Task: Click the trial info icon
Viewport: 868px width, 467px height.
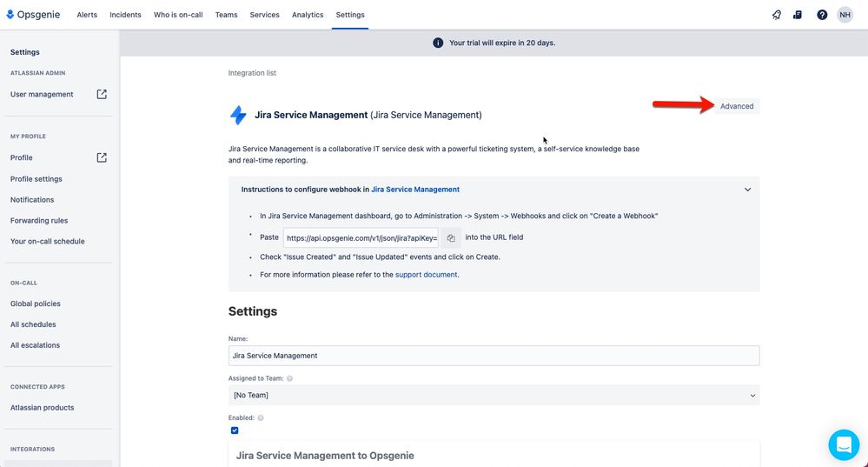Action: click(438, 43)
